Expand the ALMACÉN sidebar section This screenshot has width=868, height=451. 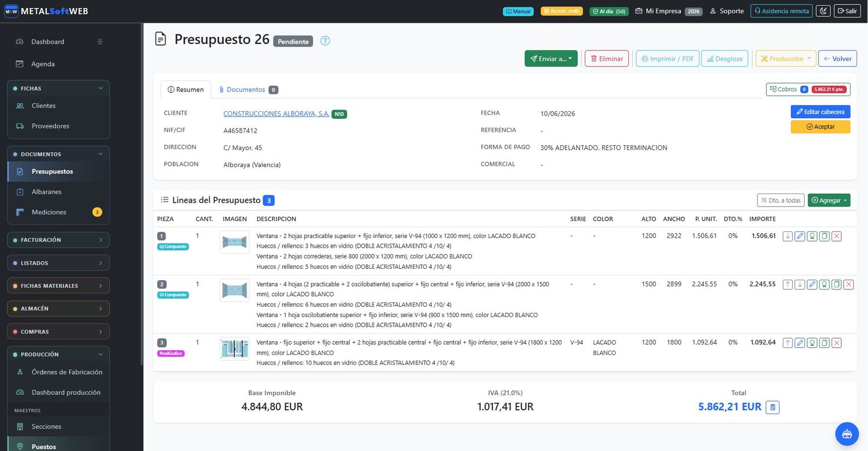point(59,308)
